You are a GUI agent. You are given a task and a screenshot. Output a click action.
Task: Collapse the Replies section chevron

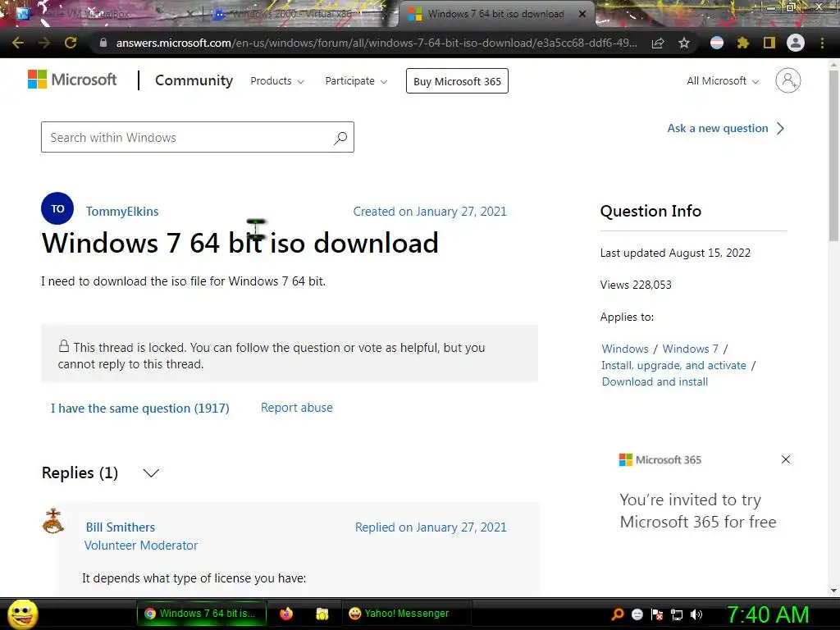(x=151, y=472)
